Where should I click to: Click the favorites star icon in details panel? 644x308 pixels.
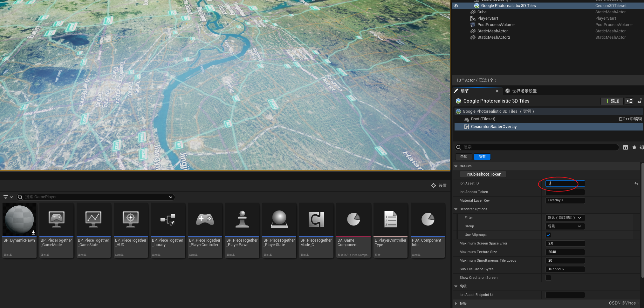click(634, 147)
